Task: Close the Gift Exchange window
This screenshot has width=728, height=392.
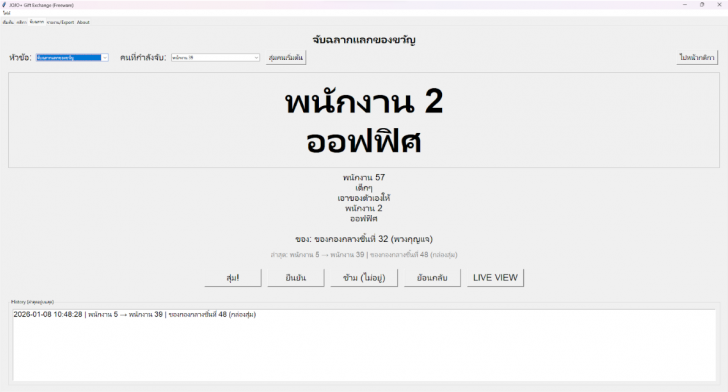Action: (x=719, y=5)
